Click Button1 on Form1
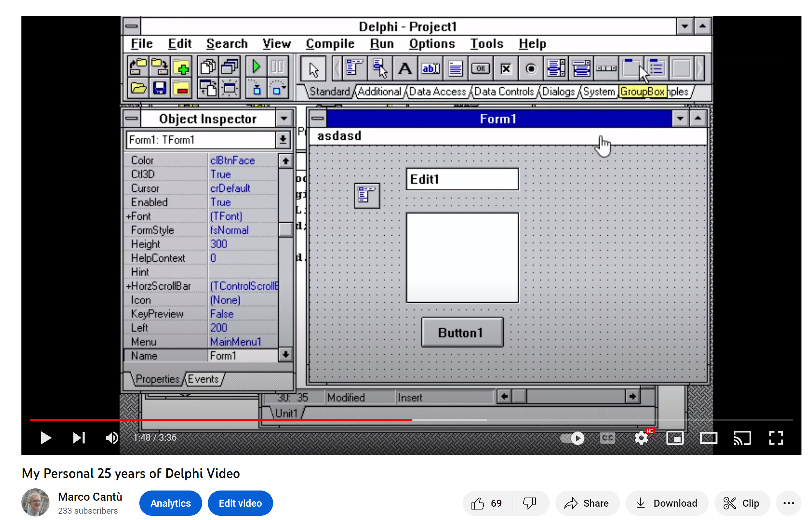This screenshot has width=812, height=520. click(462, 332)
